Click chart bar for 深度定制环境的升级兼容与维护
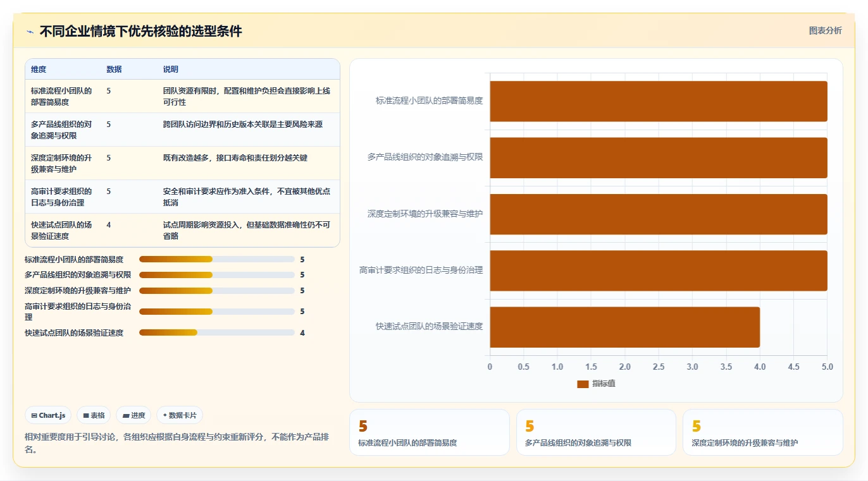This screenshot has height=481, width=868. 659,214
